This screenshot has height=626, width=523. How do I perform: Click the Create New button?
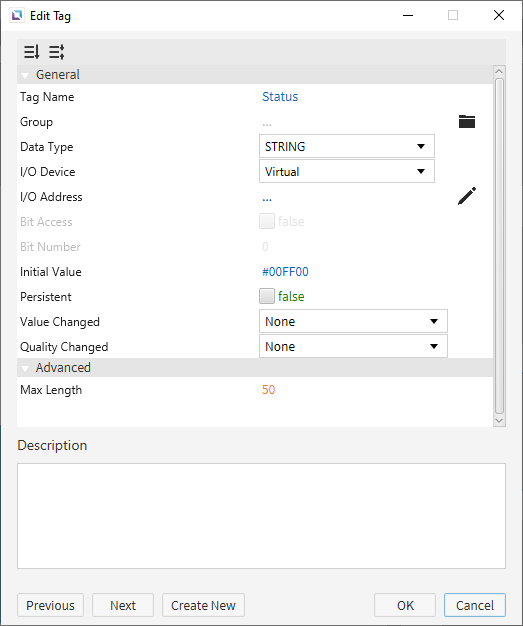pyautogui.click(x=203, y=605)
